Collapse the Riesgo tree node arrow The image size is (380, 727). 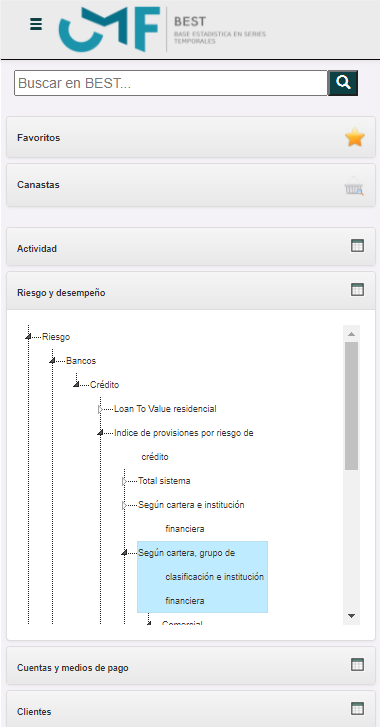click(x=28, y=337)
